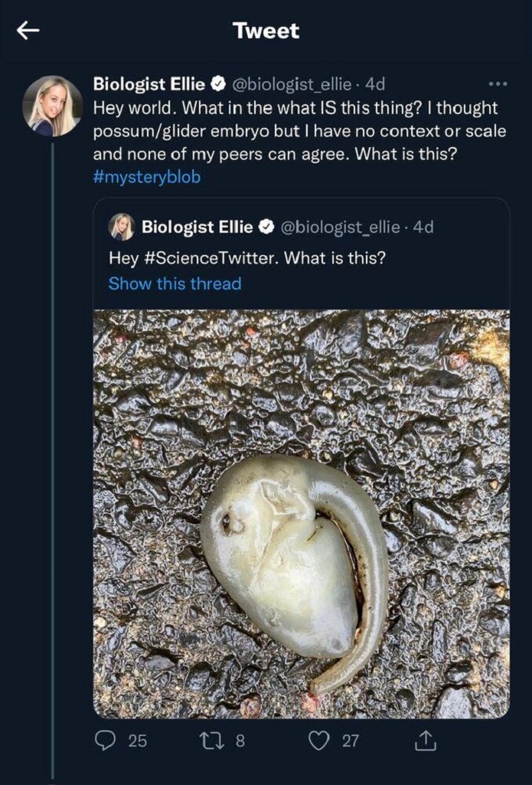Tap Biologist Ellie name in quoted tweet

(x=197, y=227)
